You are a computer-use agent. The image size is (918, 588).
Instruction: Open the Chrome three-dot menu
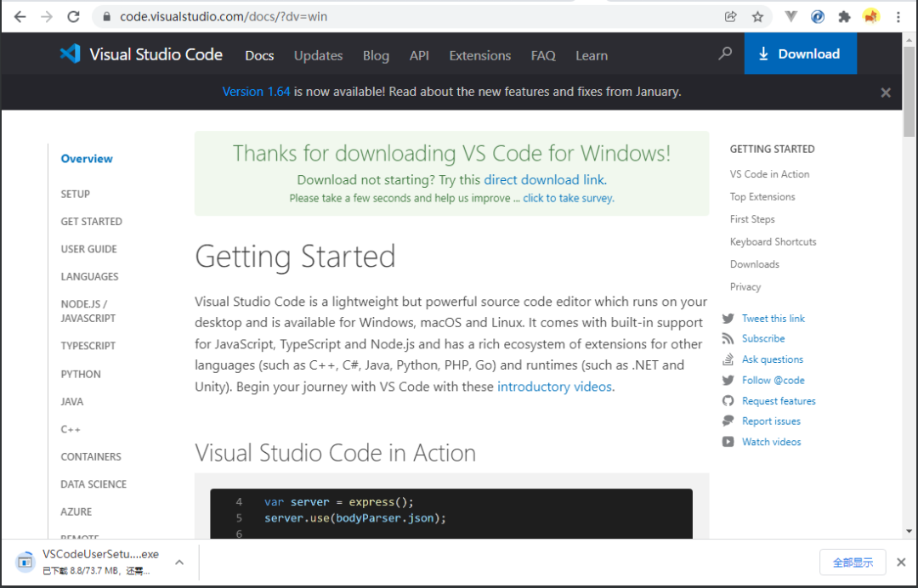pyautogui.click(x=898, y=16)
